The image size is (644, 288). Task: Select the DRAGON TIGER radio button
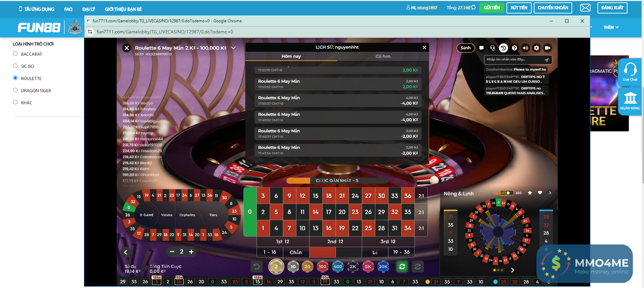(15, 90)
